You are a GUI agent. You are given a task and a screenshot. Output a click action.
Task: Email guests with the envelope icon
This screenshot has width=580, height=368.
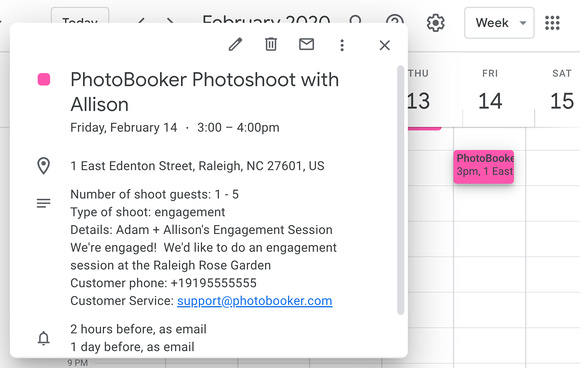coord(306,44)
